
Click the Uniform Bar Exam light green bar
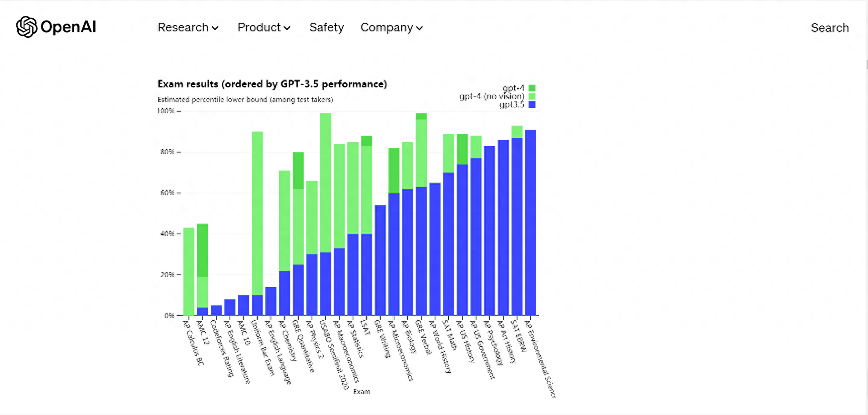tap(257, 213)
